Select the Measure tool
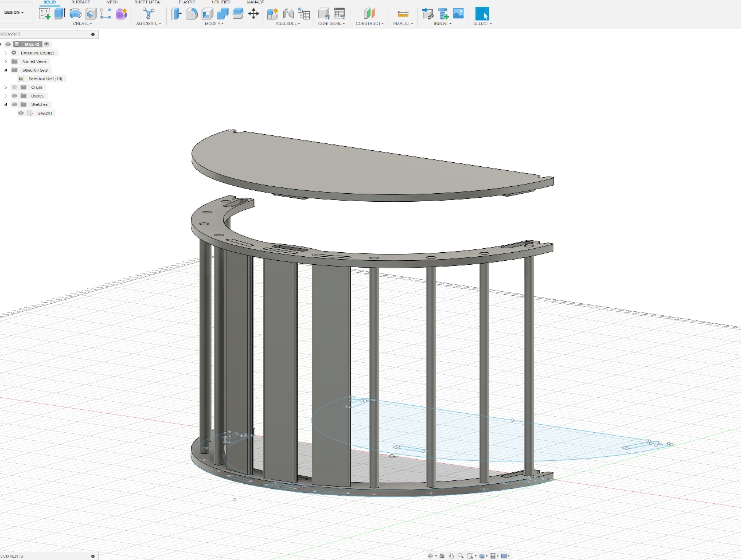 (403, 13)
